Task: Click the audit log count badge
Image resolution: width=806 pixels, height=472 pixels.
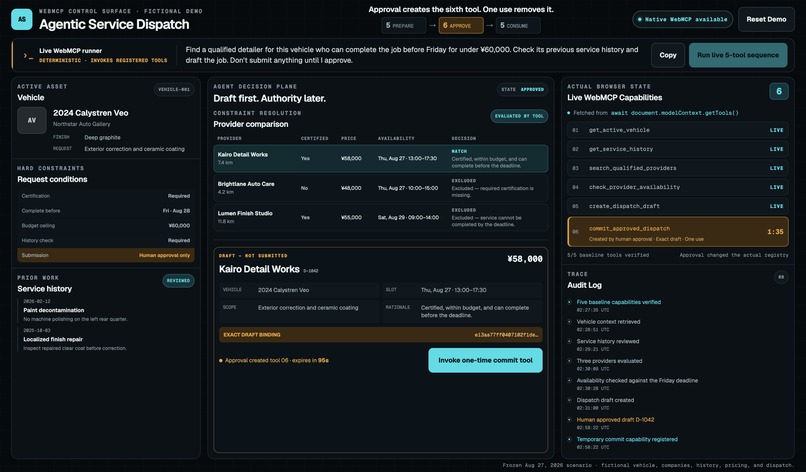Action: coord(781,277)
